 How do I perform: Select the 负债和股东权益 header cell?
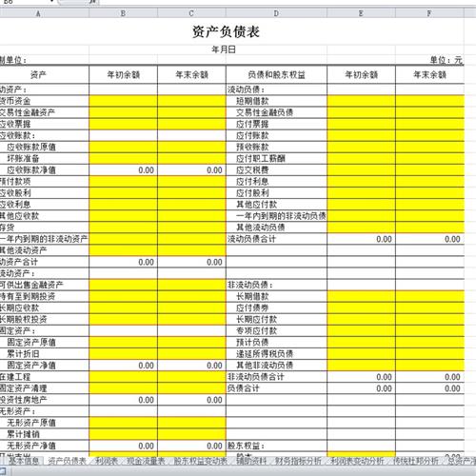pyautogui.click(x=276, y=75)
